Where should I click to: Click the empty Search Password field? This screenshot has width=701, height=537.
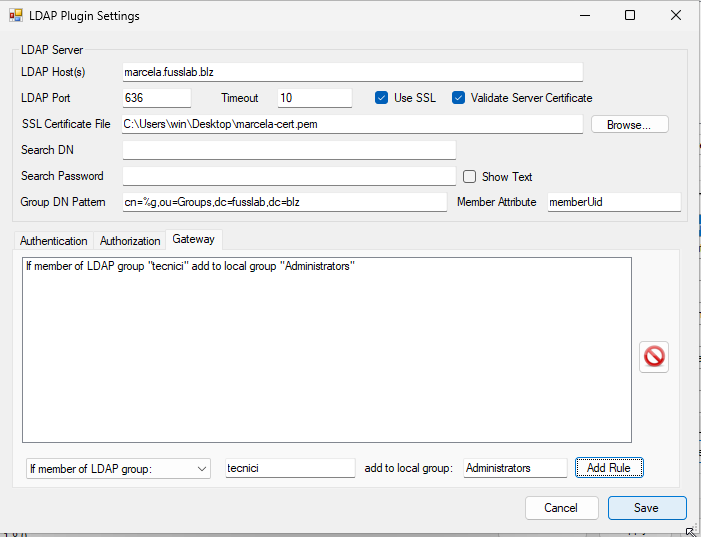pyautogui.click(x=289, y=176)
